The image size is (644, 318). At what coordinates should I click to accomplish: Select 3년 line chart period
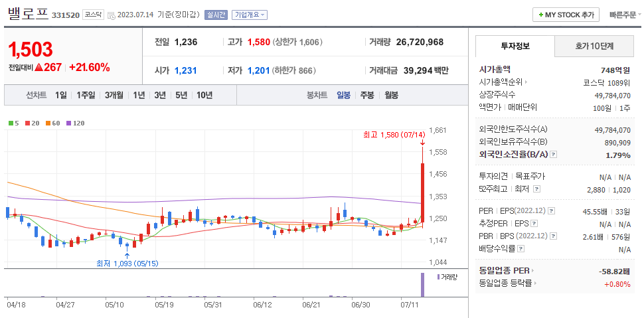160,96
